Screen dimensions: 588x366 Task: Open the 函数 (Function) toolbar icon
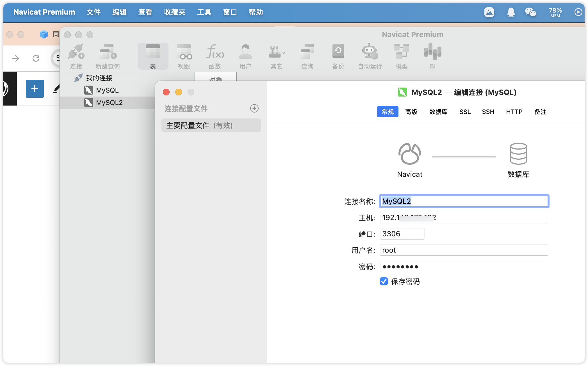[215, 56]
